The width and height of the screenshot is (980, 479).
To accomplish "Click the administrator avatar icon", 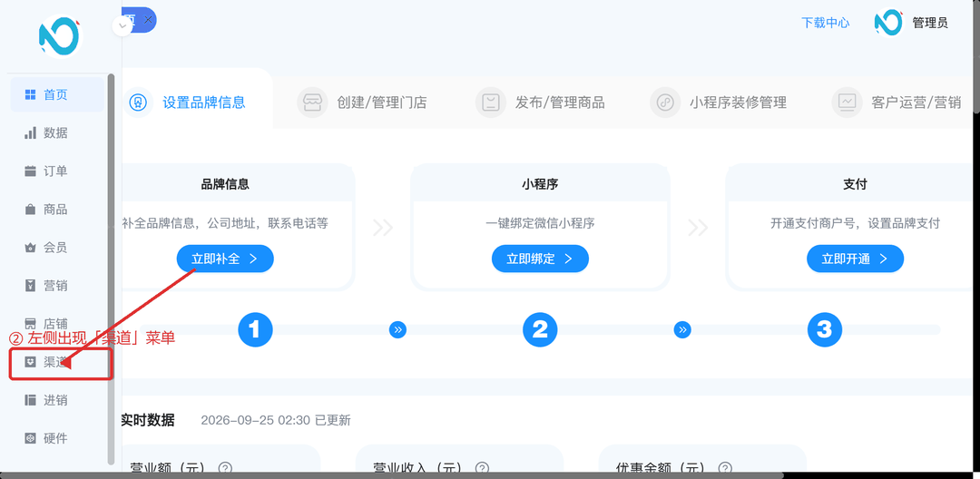I will [x=888, y=23].
